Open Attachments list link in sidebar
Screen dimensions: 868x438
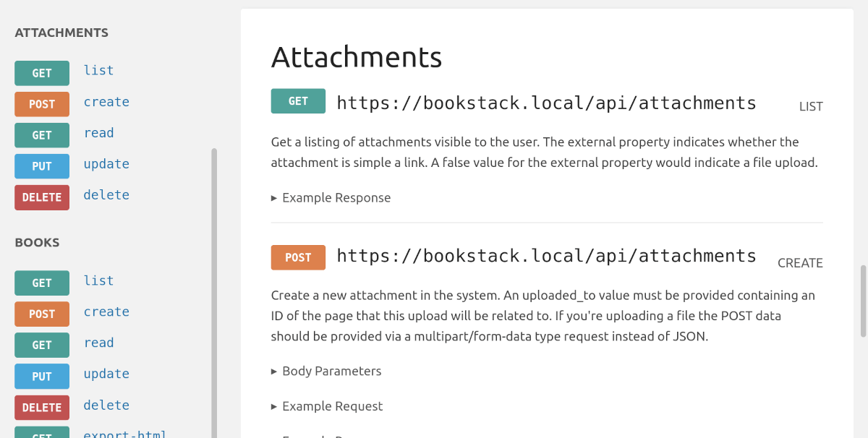(x=98, y=71)
